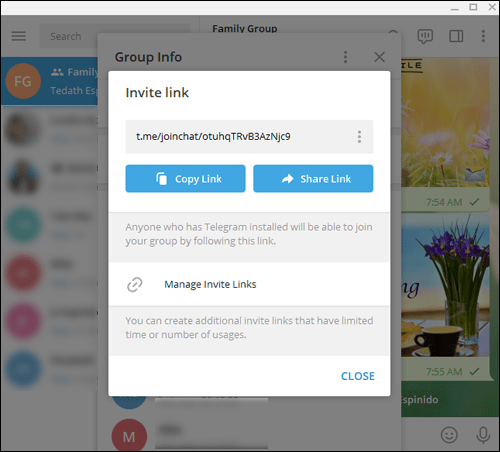Click the microphone voice message icon
The image size is (500, 452).
point(483,435)
